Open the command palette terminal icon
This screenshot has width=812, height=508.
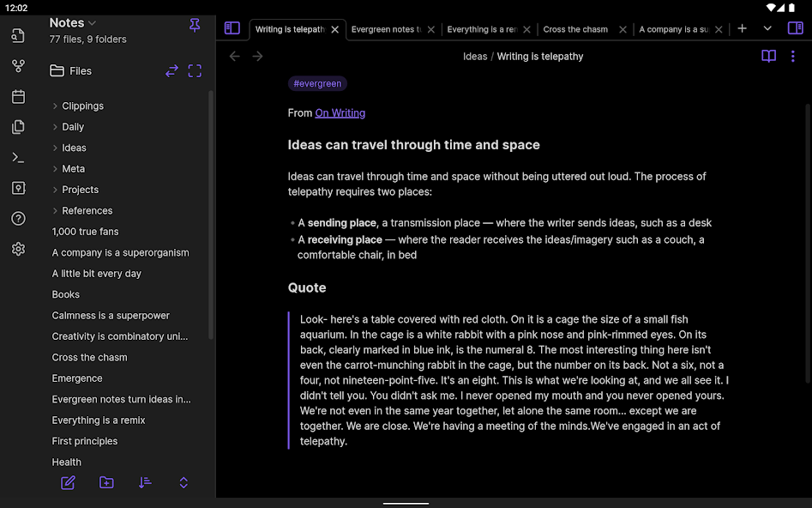pyautogui.click(x=18, y=157)
